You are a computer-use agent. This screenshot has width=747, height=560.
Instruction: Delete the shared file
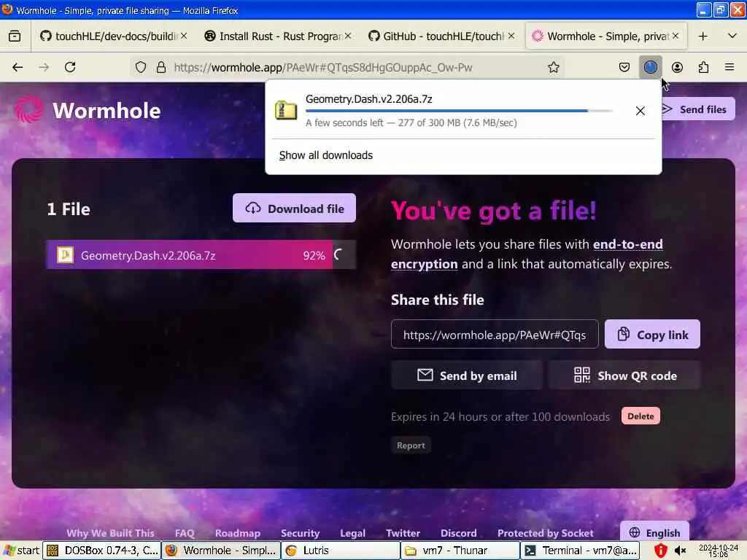tap(640, 416)
